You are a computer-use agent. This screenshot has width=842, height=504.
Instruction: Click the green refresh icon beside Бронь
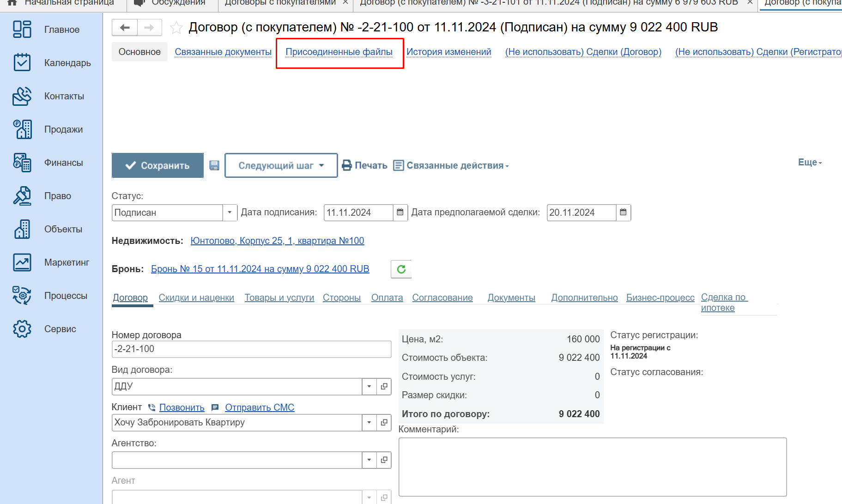pos(401,269)
